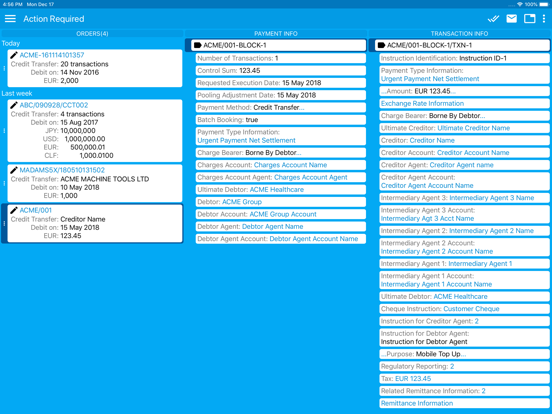Open Exchange Rate Information link

(x=422, y=104)
